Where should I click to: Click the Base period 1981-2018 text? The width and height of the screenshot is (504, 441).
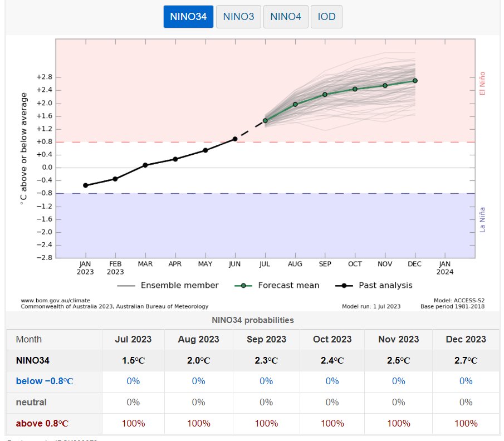(x=452, y=307)
